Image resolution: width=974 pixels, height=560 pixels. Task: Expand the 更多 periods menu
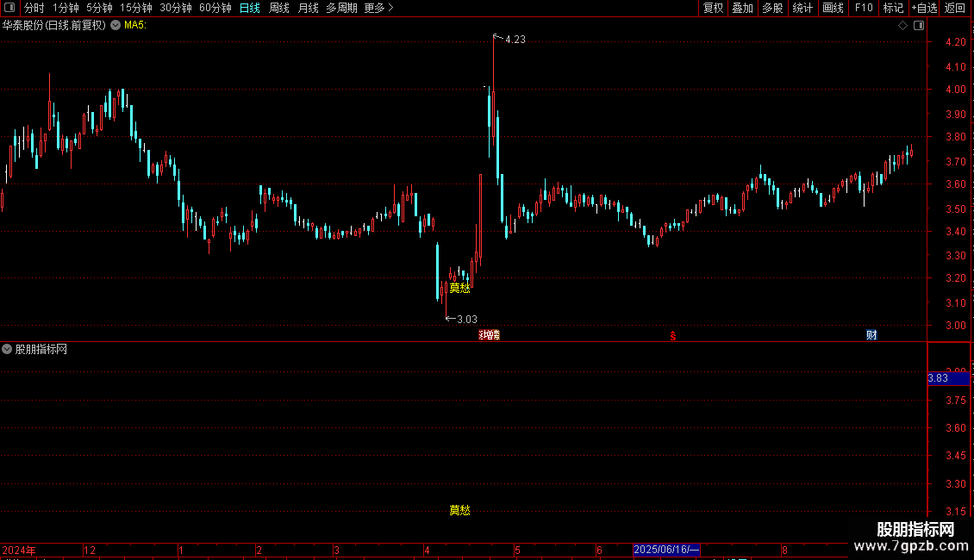pyautogui.click(x=379, y=8)
